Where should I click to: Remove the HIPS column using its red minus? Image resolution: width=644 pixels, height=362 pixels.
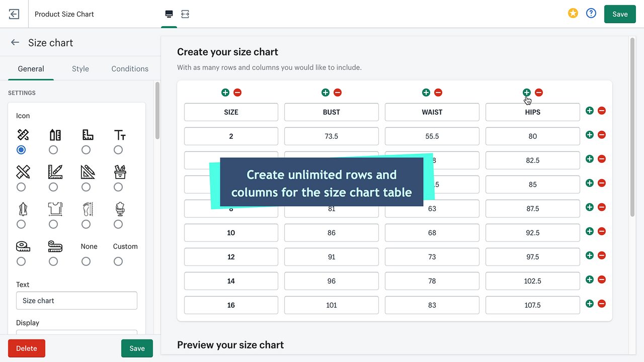click(x=539, y=93)
